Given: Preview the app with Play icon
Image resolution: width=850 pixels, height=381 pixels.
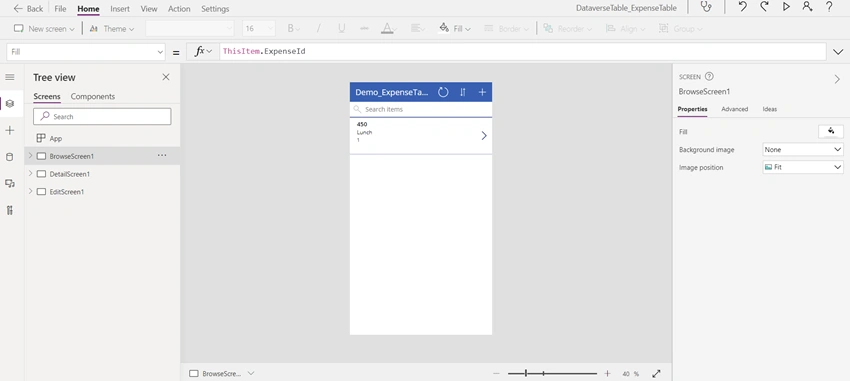Looking at the screenshot, I should click(x=786, y=7).
